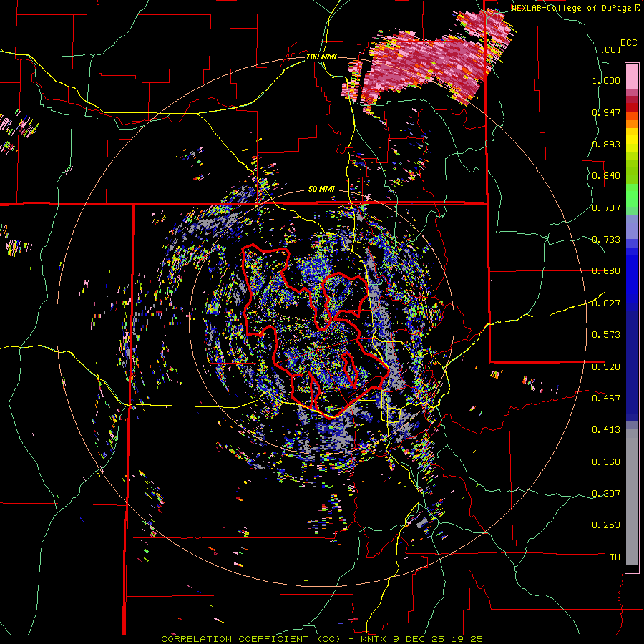
Task: Click the 0.733 scale label
Action: pos(606,240)
